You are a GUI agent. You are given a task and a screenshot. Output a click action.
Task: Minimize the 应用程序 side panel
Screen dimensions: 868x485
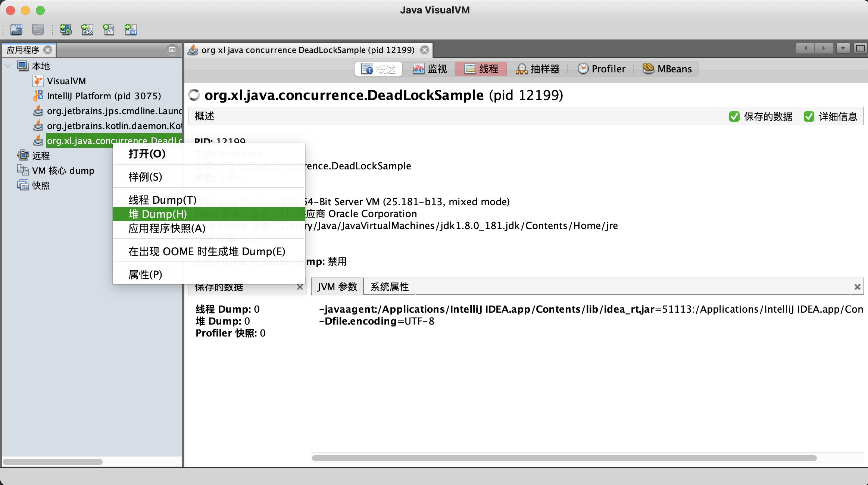click(x=172, y=50)
